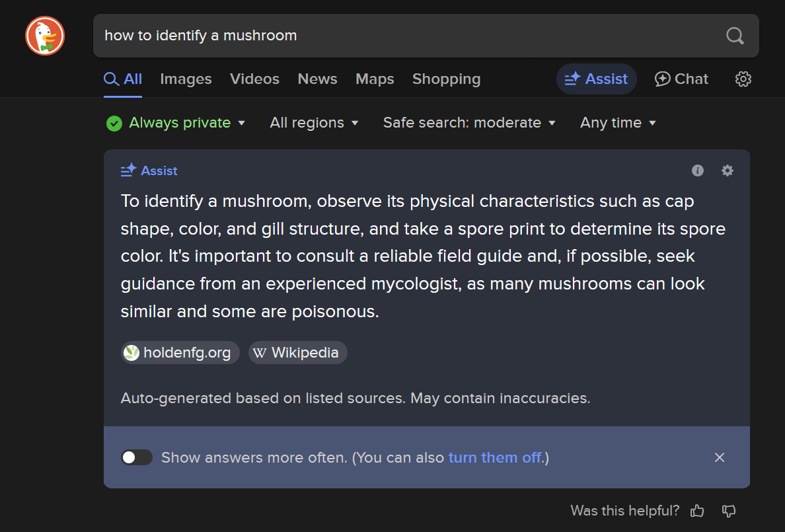Switch to the Videos tab
This screenshot has width=785, height=532.
tap(254, 79)
